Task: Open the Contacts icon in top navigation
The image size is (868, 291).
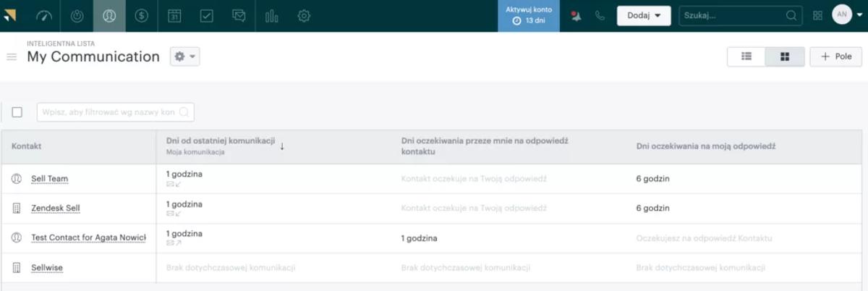Action: coord(109,15)
